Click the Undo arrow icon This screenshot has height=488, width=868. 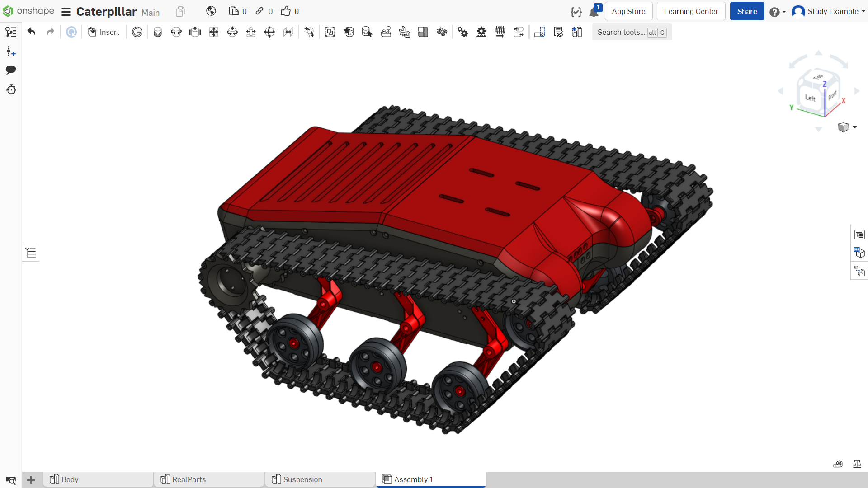pos(31,32)
